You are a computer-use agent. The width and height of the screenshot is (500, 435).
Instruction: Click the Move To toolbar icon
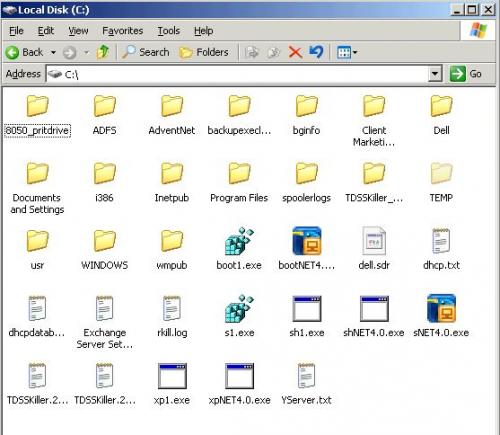(x=252, y=52)
